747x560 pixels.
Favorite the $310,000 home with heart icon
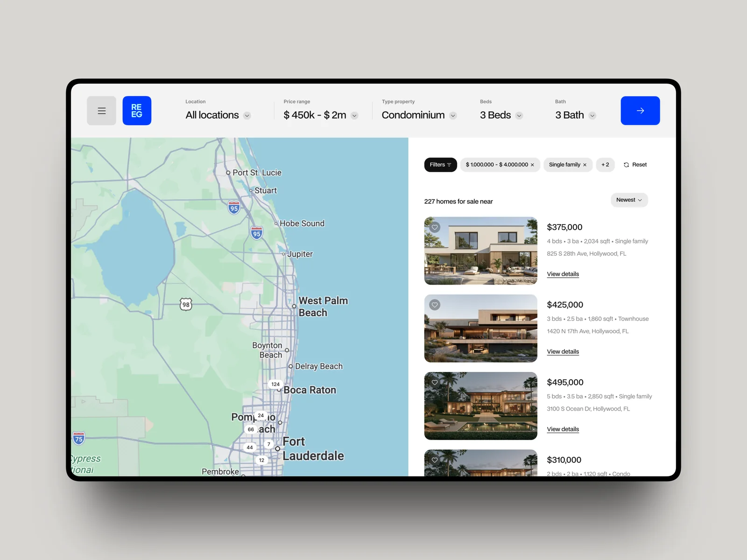coord(435,460)
